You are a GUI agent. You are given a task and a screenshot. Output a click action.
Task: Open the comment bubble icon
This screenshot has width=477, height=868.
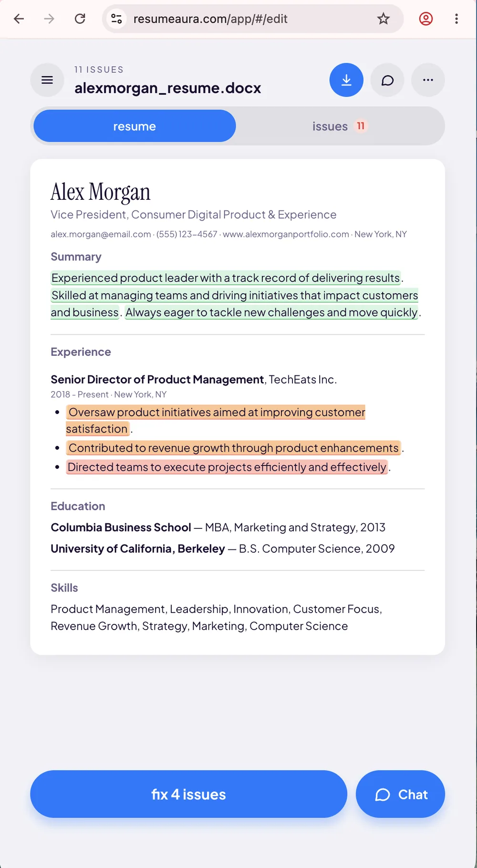tap(387, 80)
